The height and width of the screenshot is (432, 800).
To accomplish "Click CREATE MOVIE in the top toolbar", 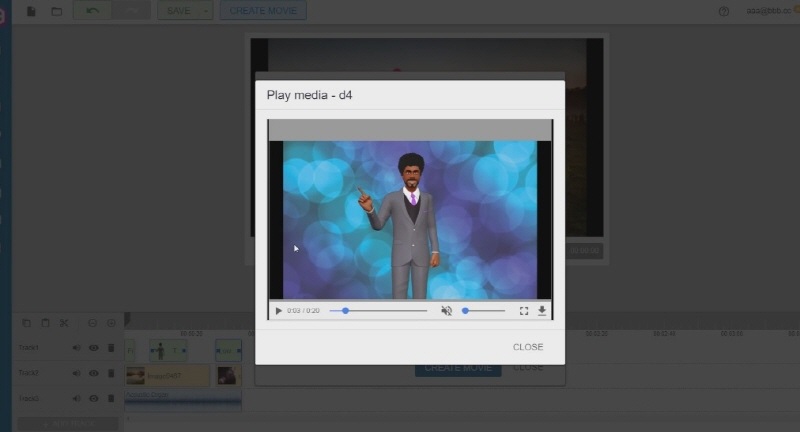I will [263, 11].
